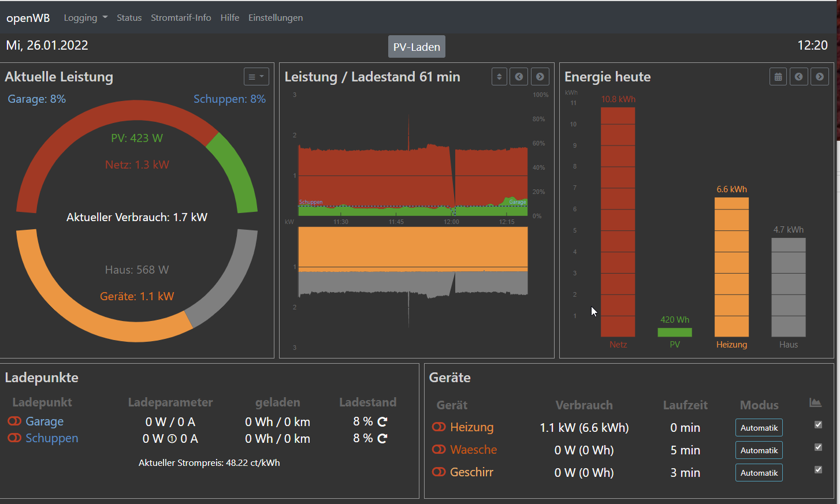Click Automatik button for Waesche
The height and width of the screenshot is (504, 840).
point(759,450)
